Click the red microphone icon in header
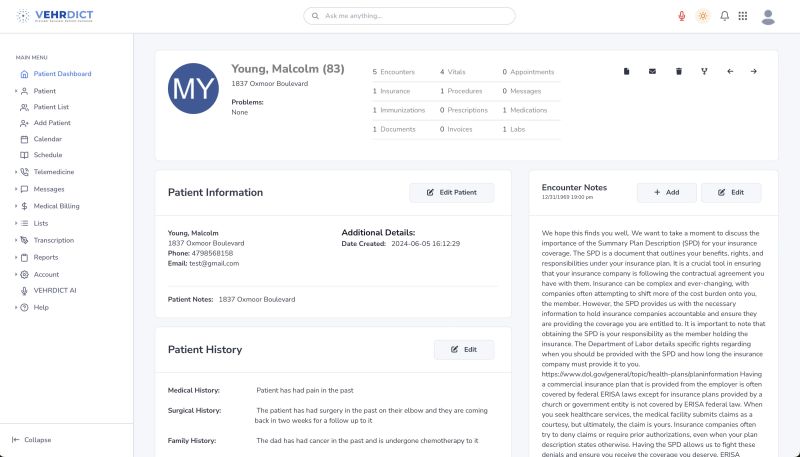Viewport: 800px width, 457px height. pyautogui.click(x=682, y=16)
